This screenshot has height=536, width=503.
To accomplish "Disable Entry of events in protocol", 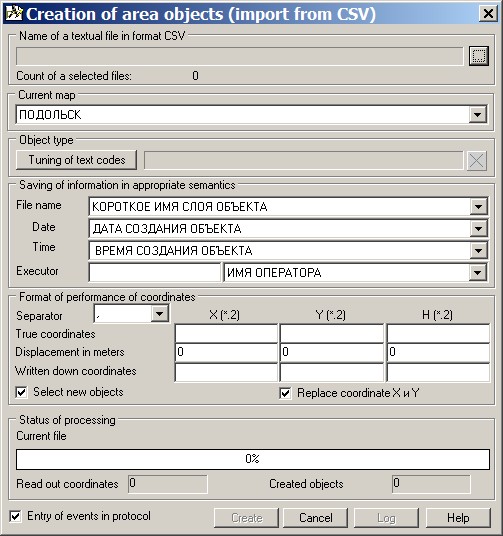I will coord(15,516).
